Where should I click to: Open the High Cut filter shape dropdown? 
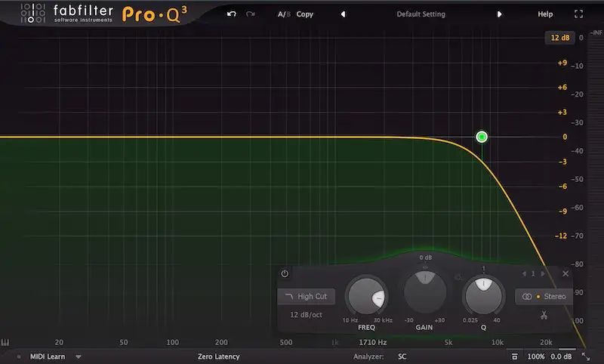[306, 297]
